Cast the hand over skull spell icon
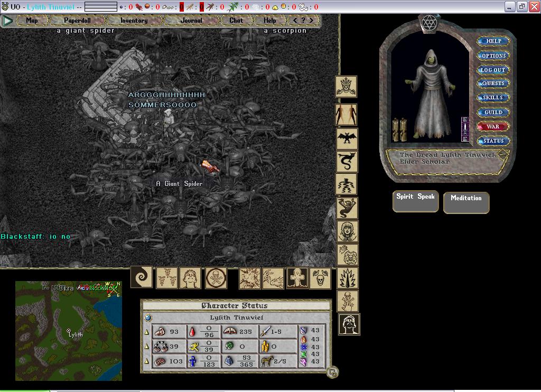 tap(348, 255)
